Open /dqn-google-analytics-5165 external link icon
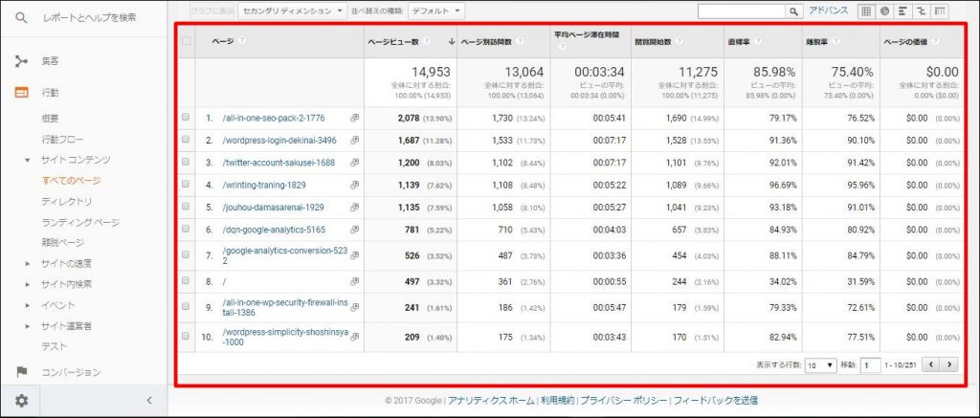The width and height of the screenshot is (980, 418). tap(354, 230)
